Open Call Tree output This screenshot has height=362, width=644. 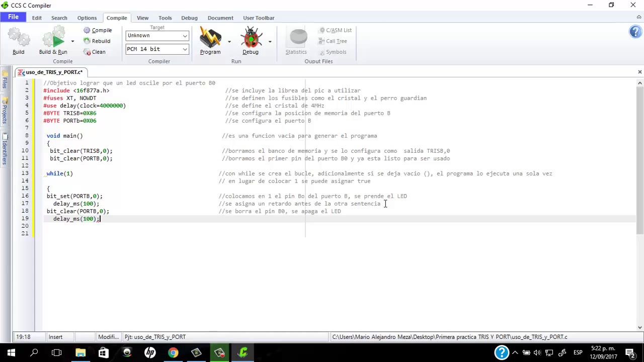(x=333, y=41)
